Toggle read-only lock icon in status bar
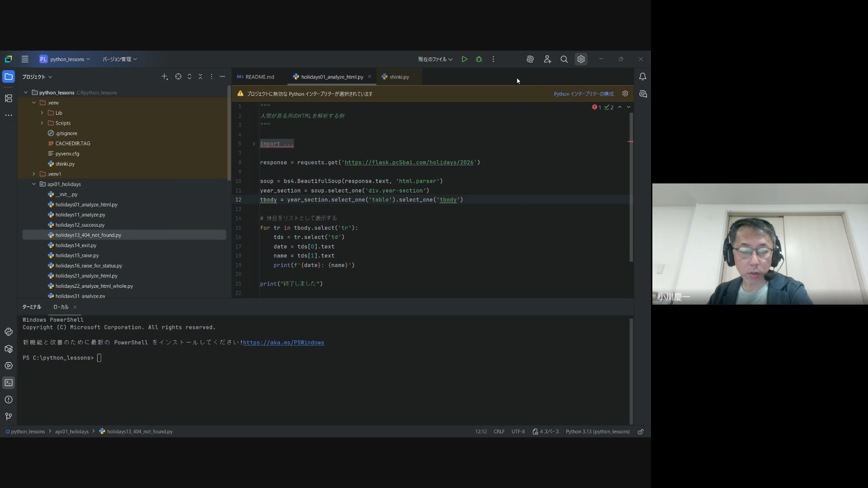The image size is (868, 488). (641, 432)
